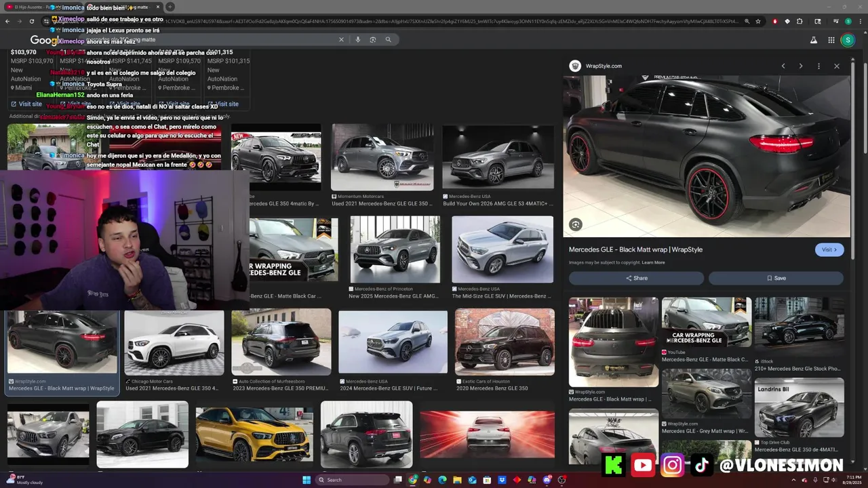868x488 pixels.
Task: Open the Google apps grid
Action: coord(831,40)
